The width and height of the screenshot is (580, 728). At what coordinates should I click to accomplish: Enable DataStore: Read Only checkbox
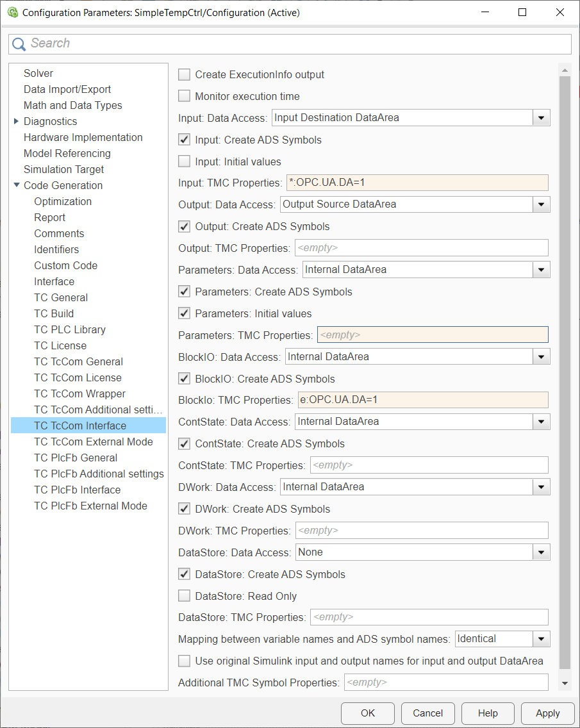click(x=185, y=596)
